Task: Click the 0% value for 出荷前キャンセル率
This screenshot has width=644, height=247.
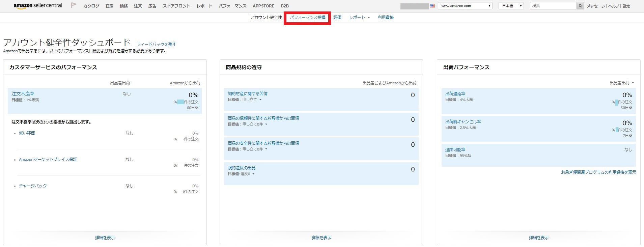Action: pos(627,123)
